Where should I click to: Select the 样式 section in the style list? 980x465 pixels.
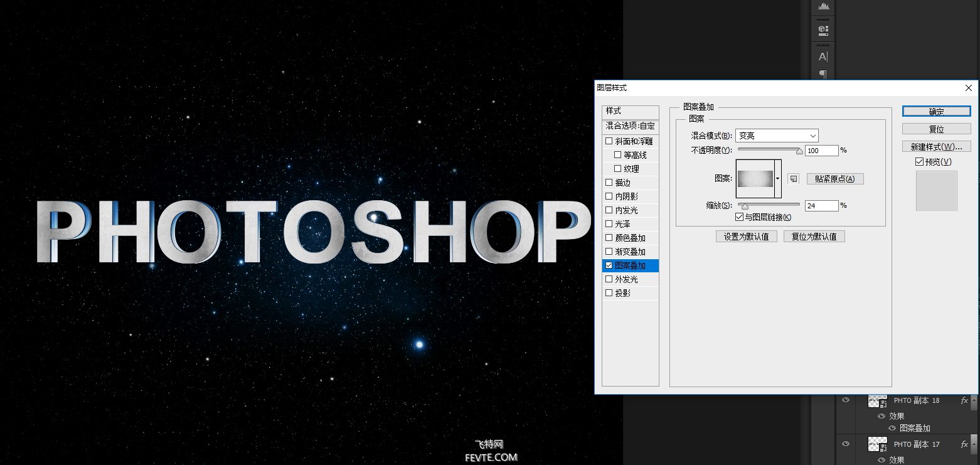pos(631,111)
